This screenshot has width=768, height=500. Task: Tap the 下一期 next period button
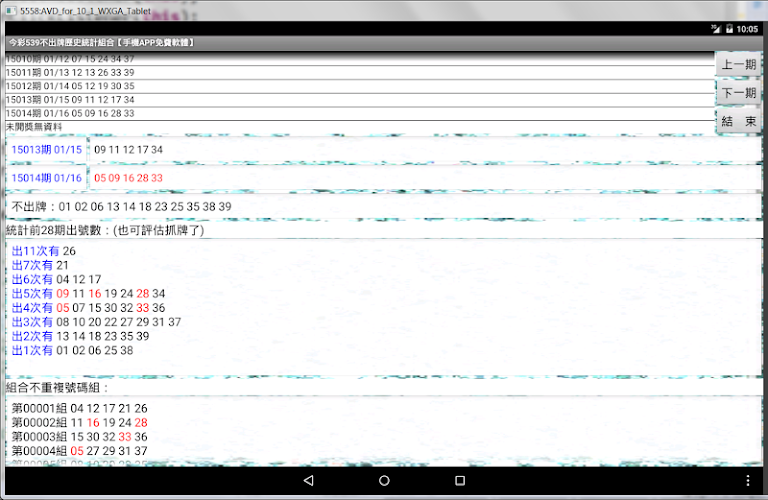739,93
